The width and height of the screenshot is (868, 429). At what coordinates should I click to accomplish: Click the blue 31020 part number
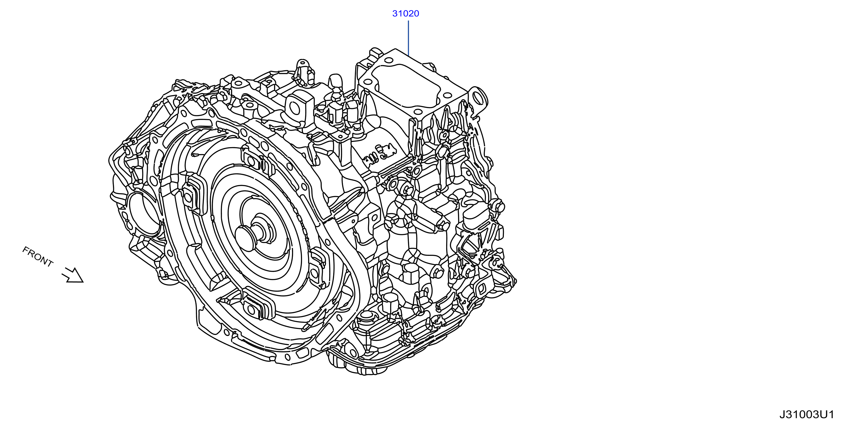tap(405, 14)
